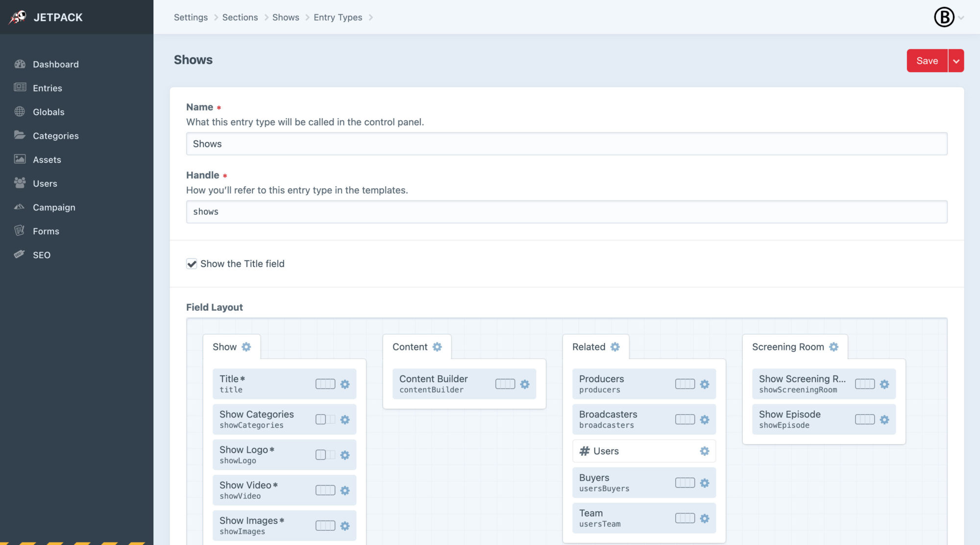Toggle the Show the Title field checkbox
The image size is (980, 545).
click(191, 263)
